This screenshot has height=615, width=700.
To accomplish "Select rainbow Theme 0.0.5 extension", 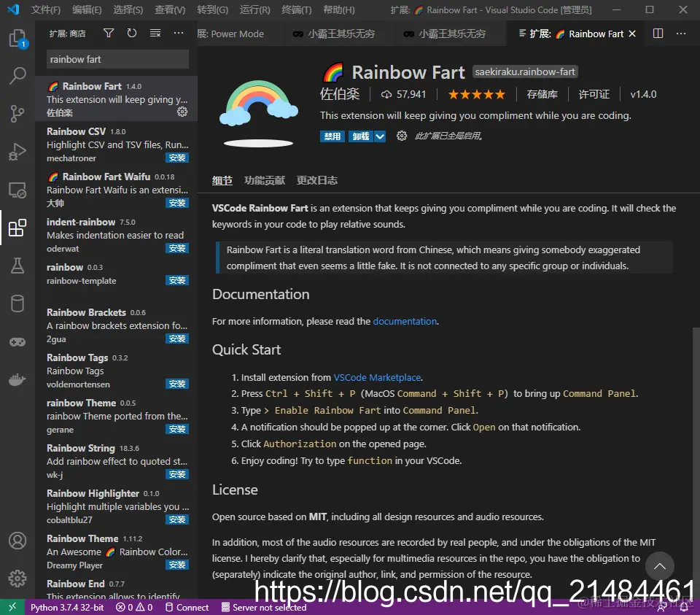I will tap(116, 416).
